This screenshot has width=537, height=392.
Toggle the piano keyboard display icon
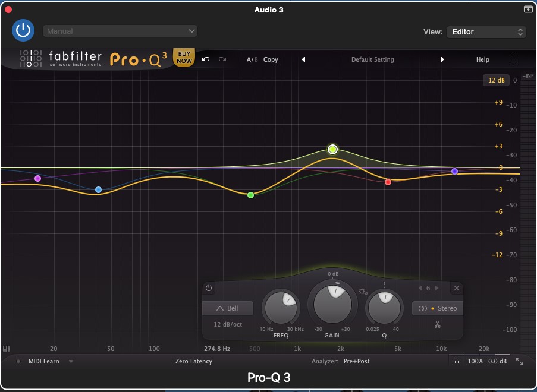[6, 349]
